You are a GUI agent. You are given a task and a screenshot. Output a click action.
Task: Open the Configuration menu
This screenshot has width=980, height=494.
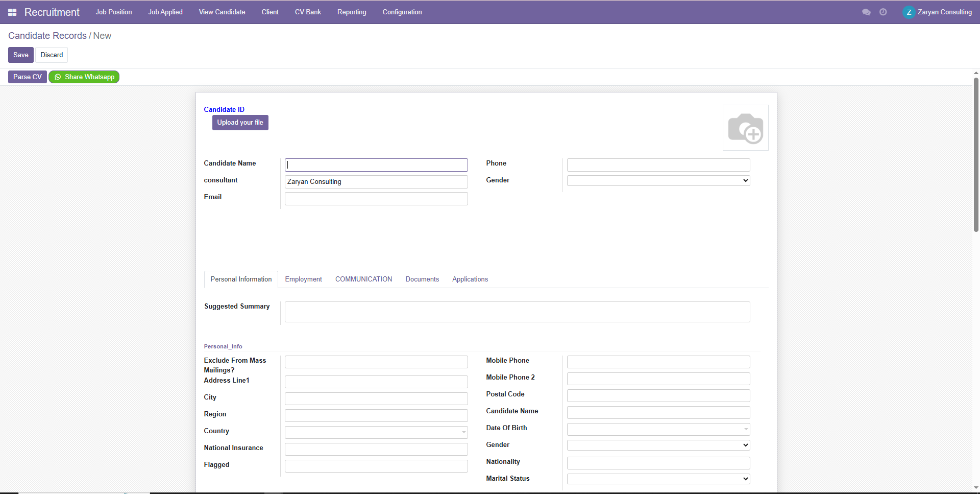[x=402, y=12]
